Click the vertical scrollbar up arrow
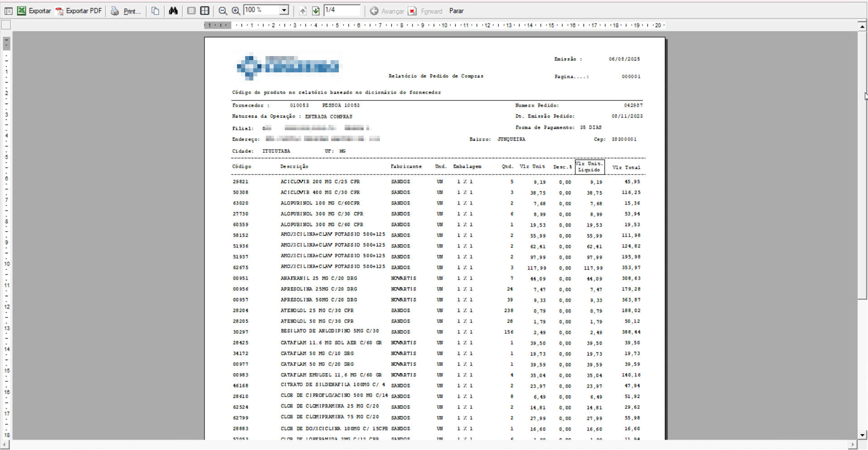 tap(862, 26)
